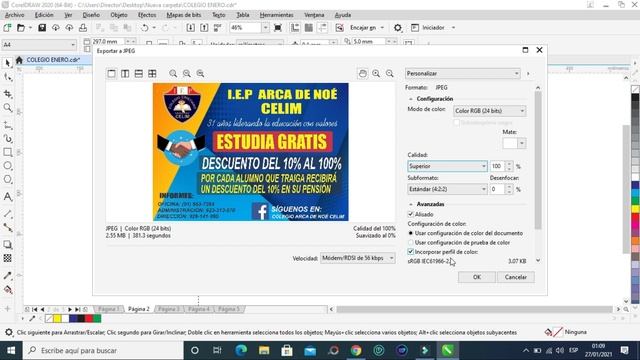Collapse the Configuración section
Image resolution: width=640 pixels, height=360 pixels.
(411, 99)
